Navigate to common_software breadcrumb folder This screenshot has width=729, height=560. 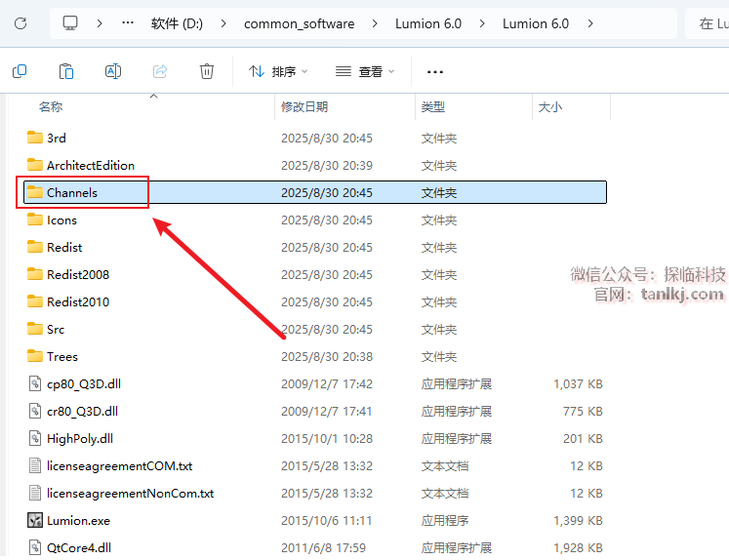[299, 23]
